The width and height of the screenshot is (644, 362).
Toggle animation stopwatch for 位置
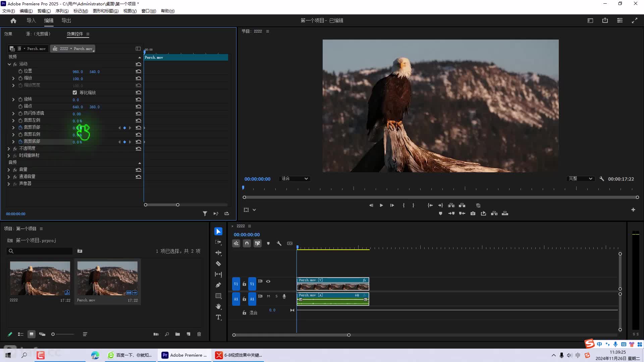[x=20, y=71]
